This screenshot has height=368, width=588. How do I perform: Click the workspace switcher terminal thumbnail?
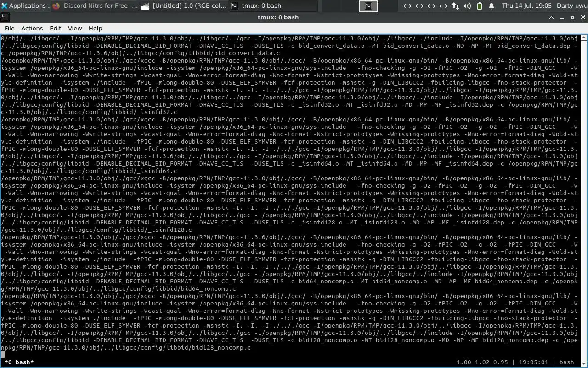pyautogui.click(x=368, y=6)
